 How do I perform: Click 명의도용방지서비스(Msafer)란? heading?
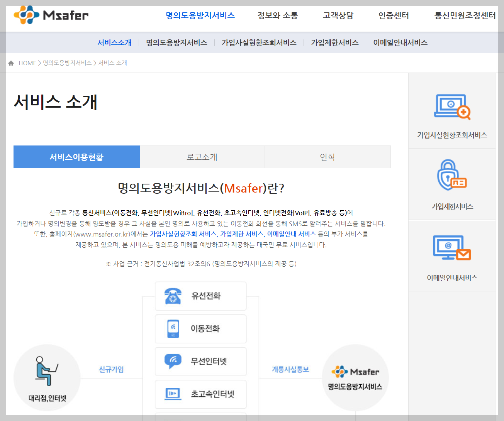pyautogui.click(x=201, y=188)
